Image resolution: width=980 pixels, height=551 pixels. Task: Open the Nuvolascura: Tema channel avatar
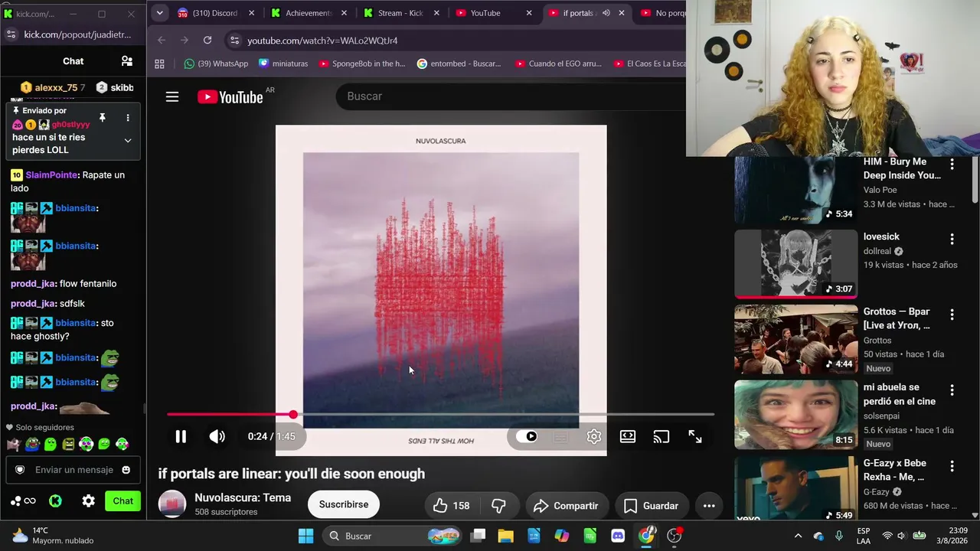click(x=172, y=504)
